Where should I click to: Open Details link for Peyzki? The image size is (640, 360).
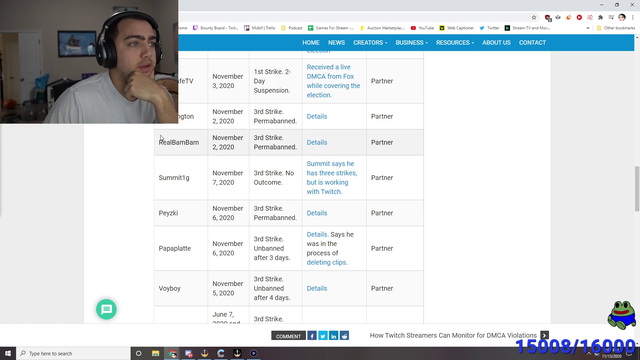[317, 213]
